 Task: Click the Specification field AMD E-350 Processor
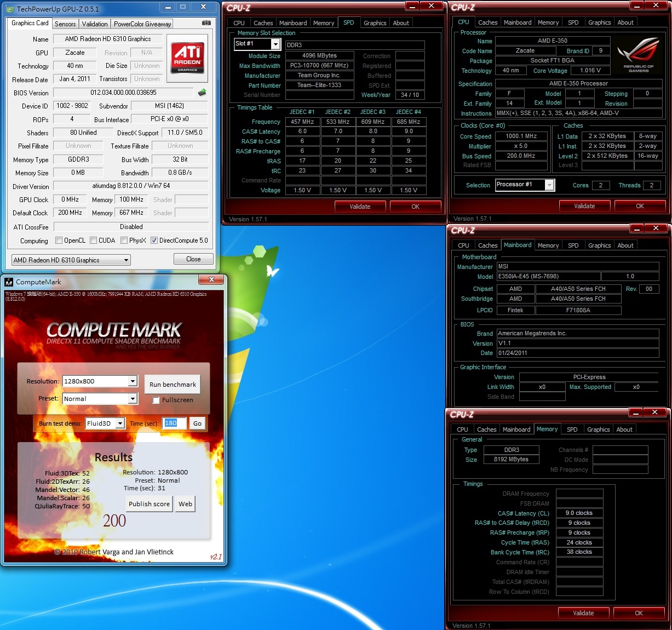pos(579,84)
